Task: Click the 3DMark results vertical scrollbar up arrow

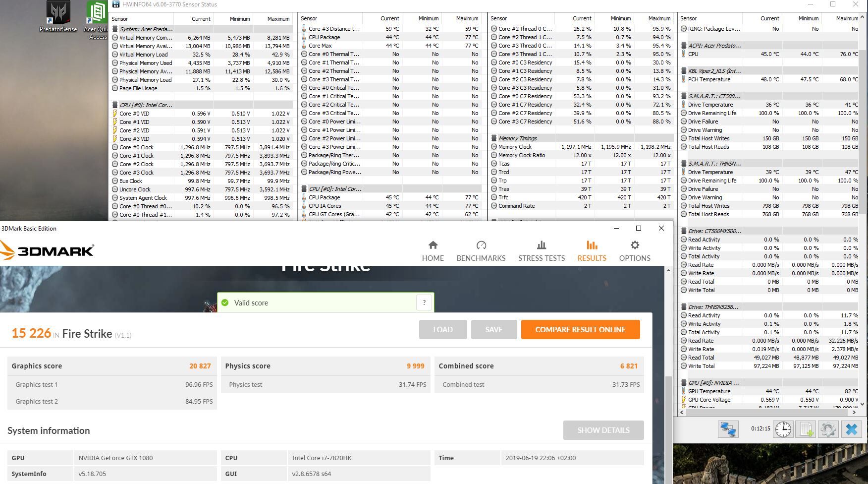Action: 668,270
